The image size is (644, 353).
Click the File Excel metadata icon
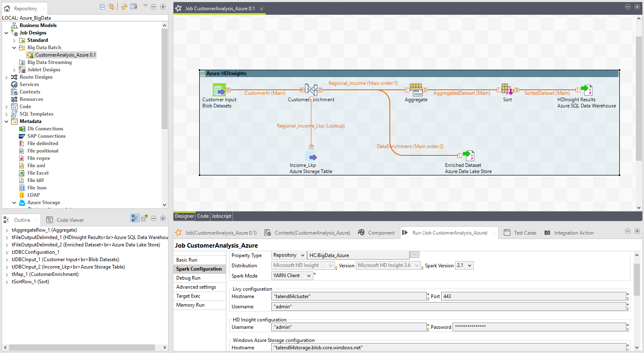tap(22, 173)
